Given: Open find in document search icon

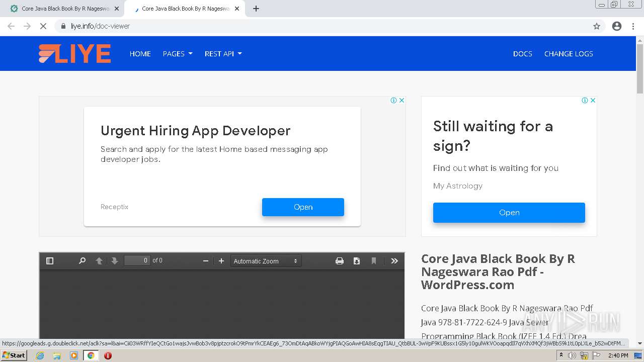Looking at the screenshot, I should pos(82,260).
